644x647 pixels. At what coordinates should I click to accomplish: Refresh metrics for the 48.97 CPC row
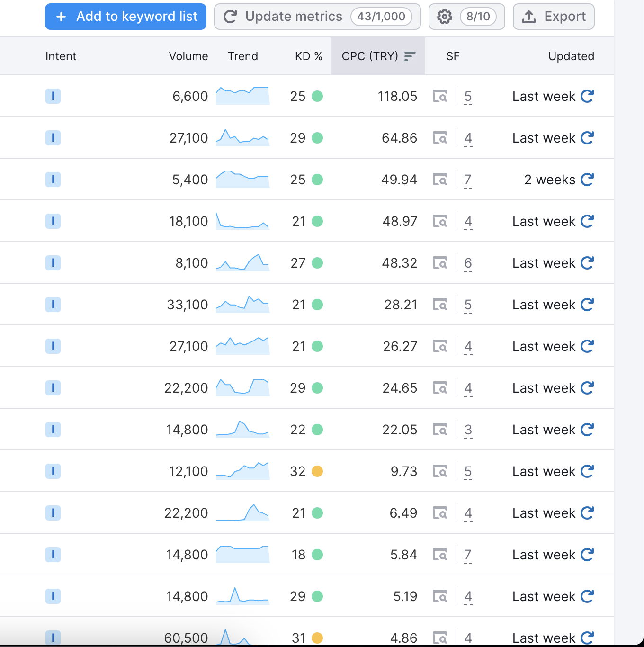pos(587,221)
